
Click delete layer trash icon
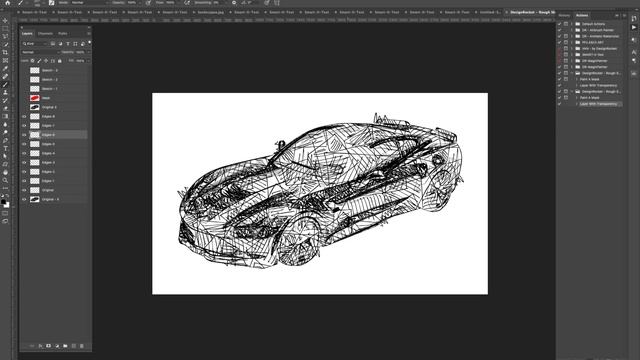point(82,346)
